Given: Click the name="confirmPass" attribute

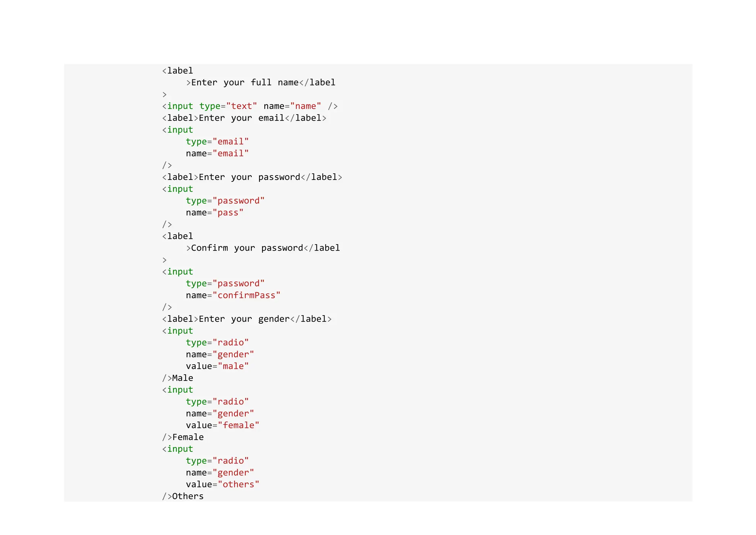Looking at the screenshot, I should pos(233,295).
